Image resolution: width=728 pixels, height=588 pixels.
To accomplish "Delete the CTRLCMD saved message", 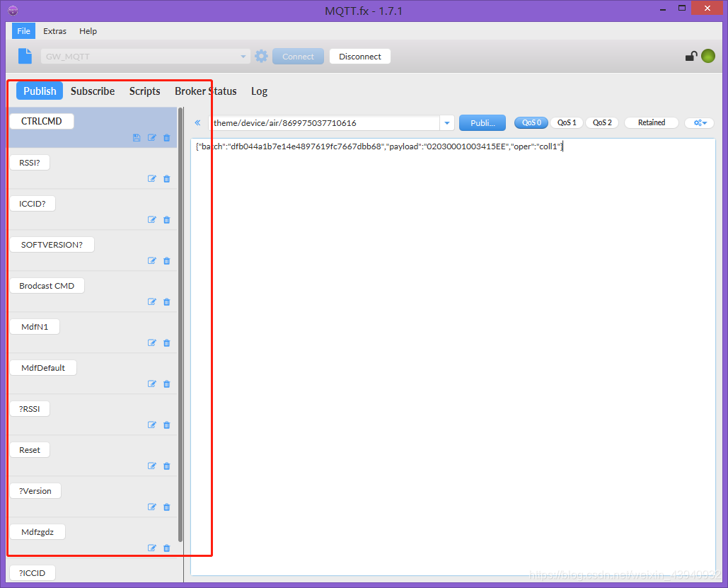I will pos(167,137).
